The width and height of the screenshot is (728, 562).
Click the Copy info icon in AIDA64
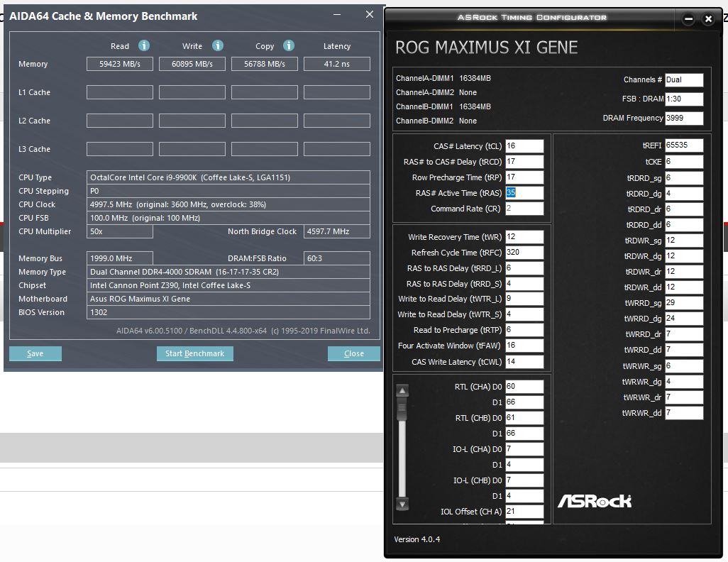tap(289, 45)
